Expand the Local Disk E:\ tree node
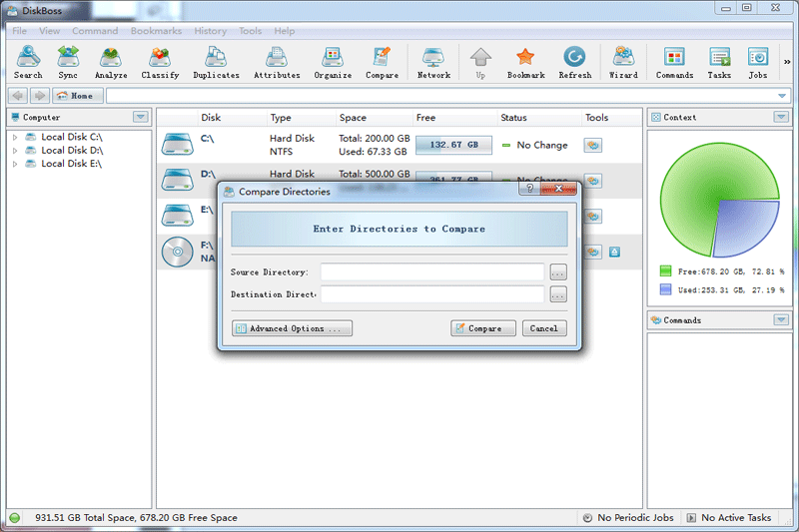The image size is (799, 532). (x=15, y=164)
